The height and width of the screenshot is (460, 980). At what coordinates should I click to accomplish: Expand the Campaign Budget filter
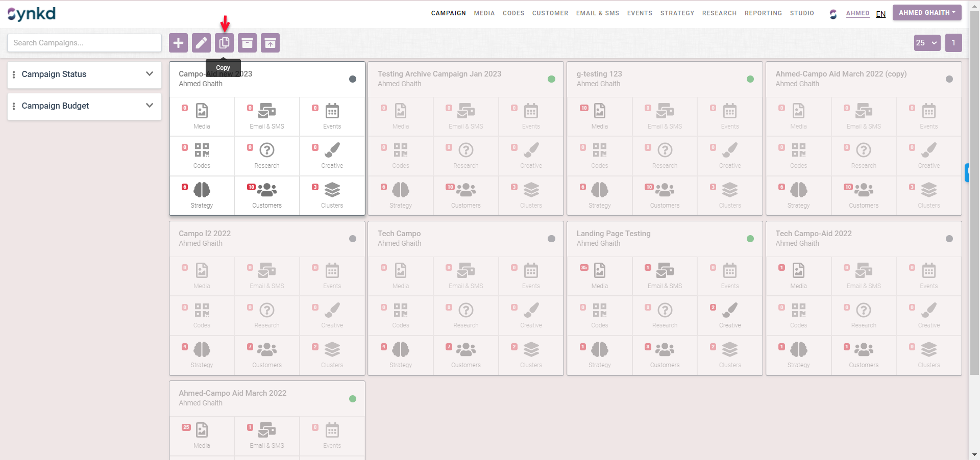coord(84,106)
